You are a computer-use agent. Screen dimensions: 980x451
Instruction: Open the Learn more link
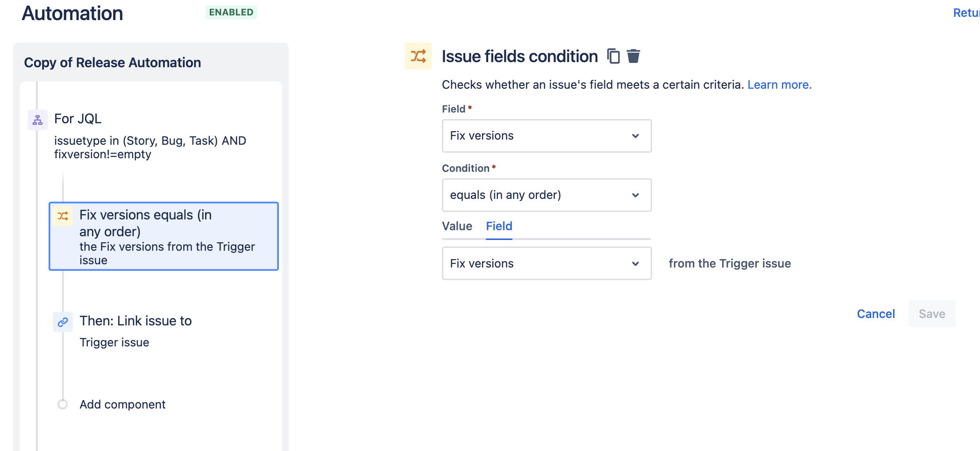(x=780, y=85)
